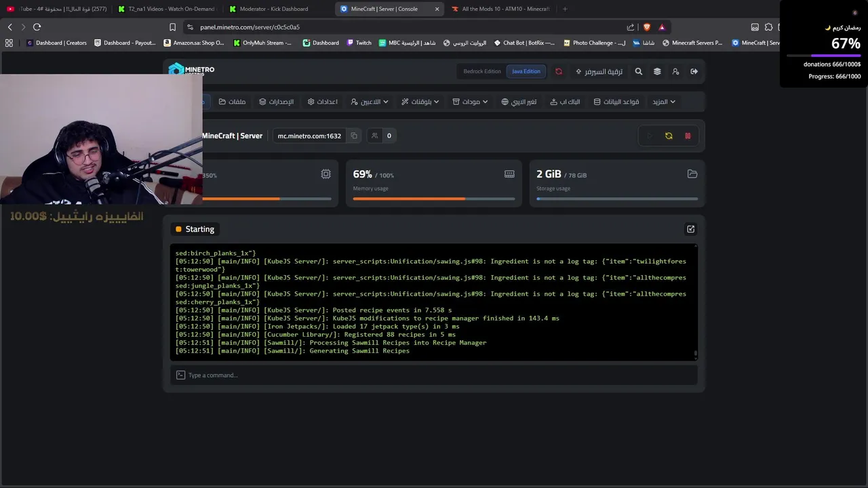
Task: Open the Photo Challenge bookmark
Action: pyautogui.click(x=594, y=43)
